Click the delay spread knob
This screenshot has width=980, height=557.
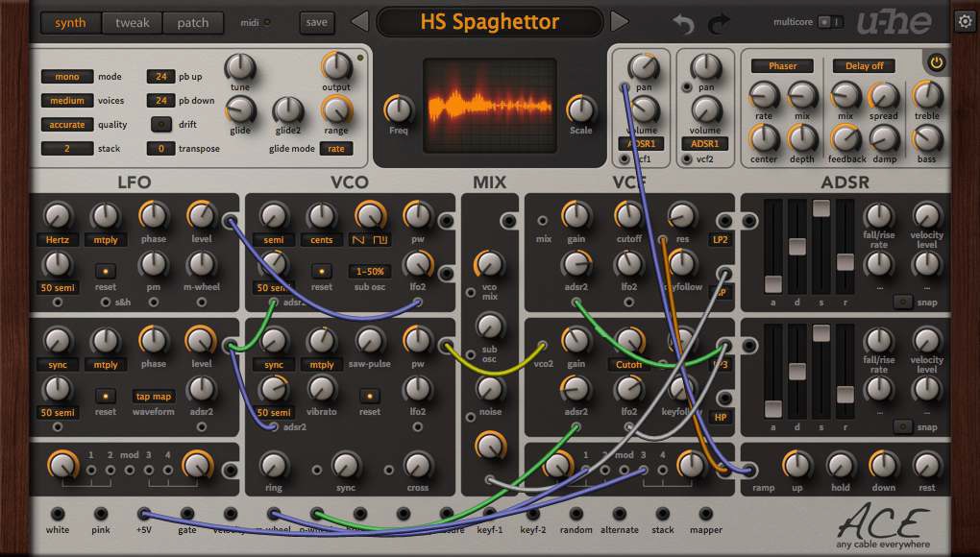coord(884,95)
